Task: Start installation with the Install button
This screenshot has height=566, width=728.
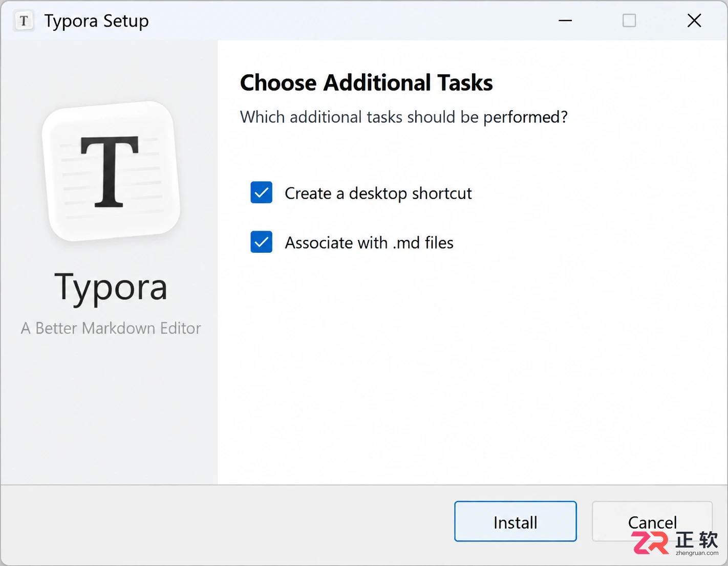Action: (x=516, y=521)
